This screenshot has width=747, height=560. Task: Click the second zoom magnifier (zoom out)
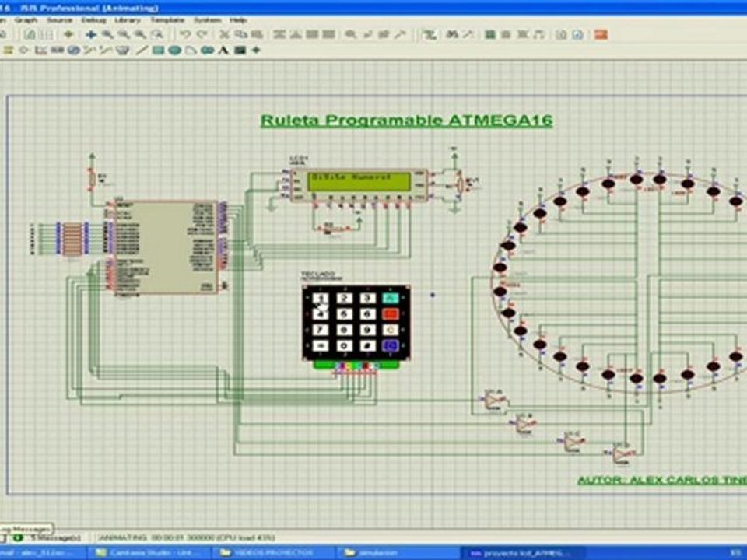point(124,34)
